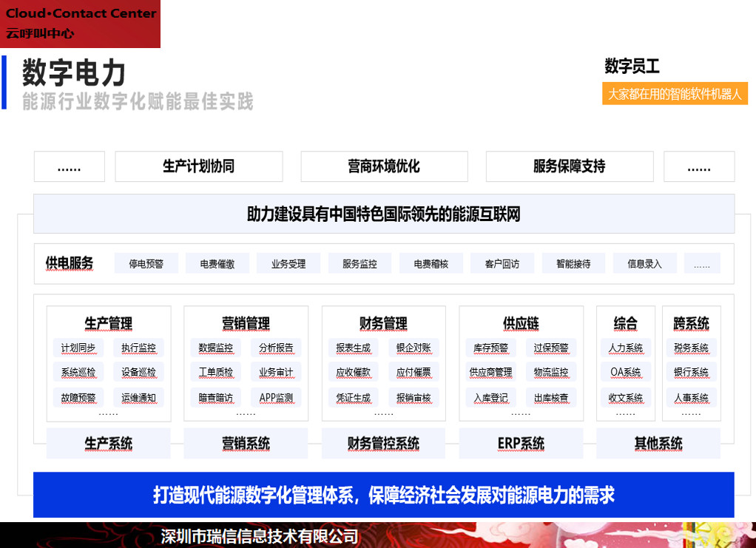The width and height of the screenshot is (756, 548).
Task: Select the 智能接待 tag
Action: click(x=573, y=263)
